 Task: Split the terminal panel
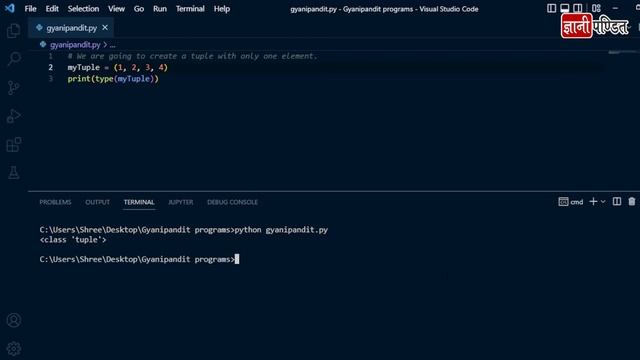click(x=617, y=202)
